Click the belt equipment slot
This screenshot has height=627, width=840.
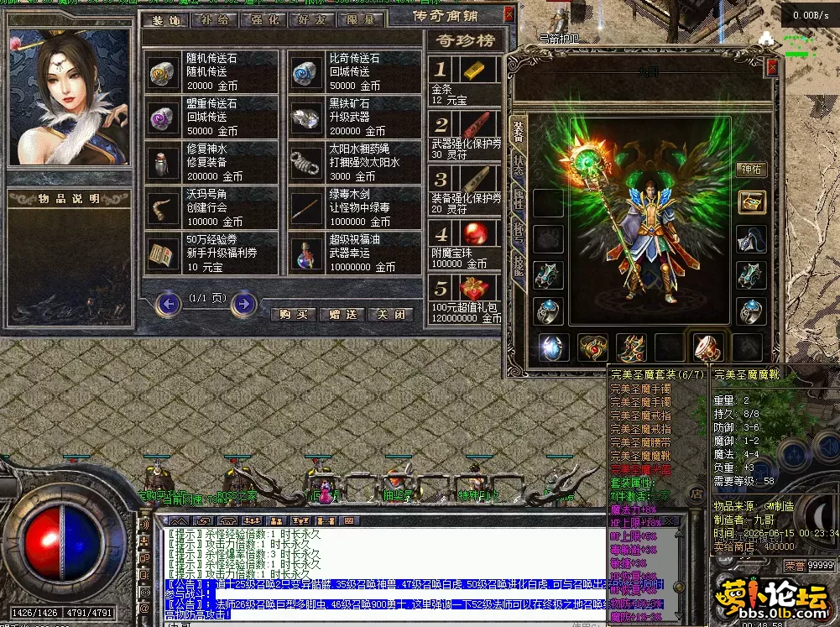(x=592, y=347)
